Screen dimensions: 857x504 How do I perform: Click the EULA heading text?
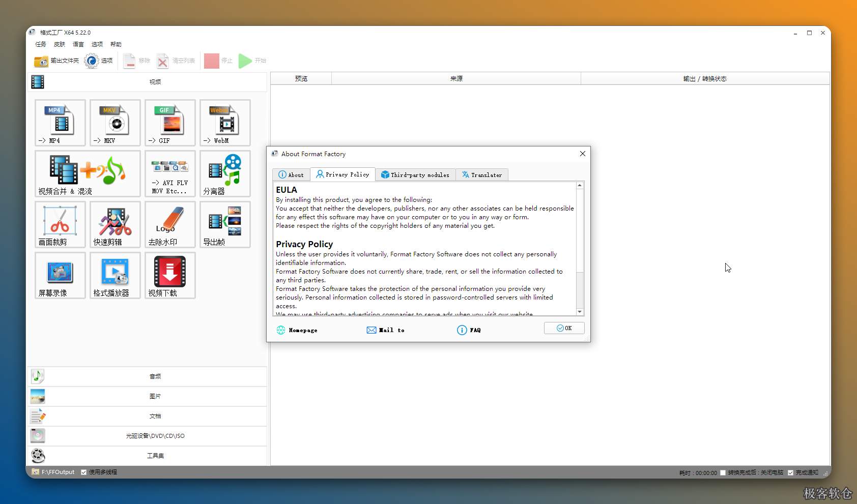(x=287, y=190)
